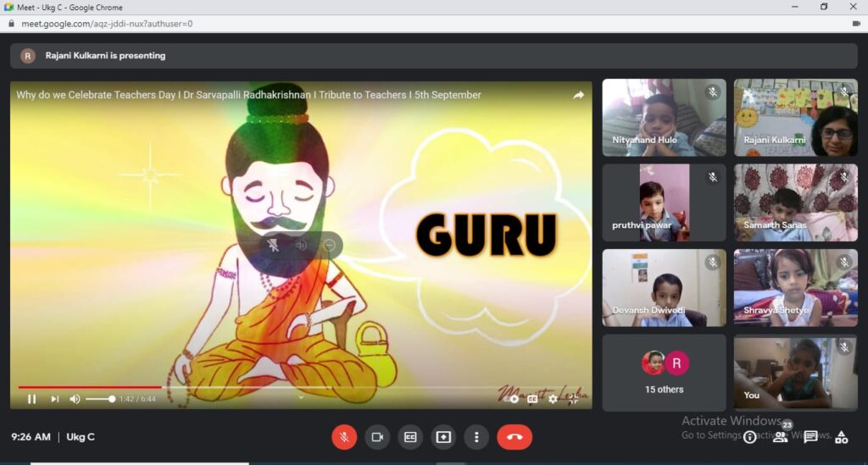The width and height of the screenshot is (868, 465).
Task: Adjust the YouTube volume slider
Action: coord(100,399)
